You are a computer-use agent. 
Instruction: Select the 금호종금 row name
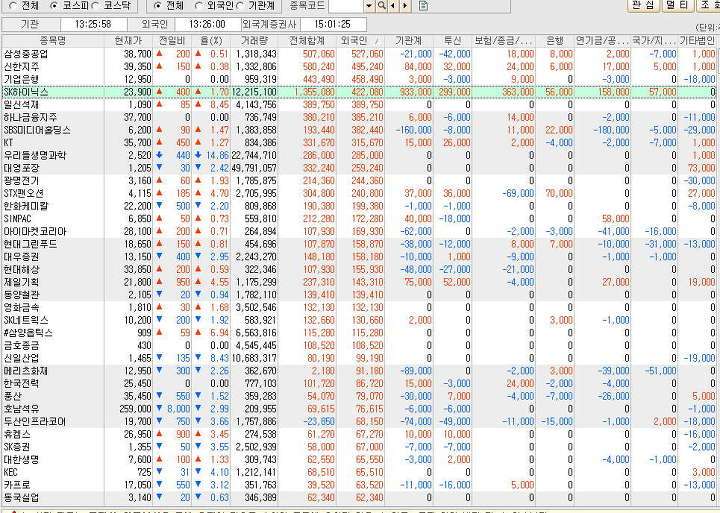(x=22, y=345)
